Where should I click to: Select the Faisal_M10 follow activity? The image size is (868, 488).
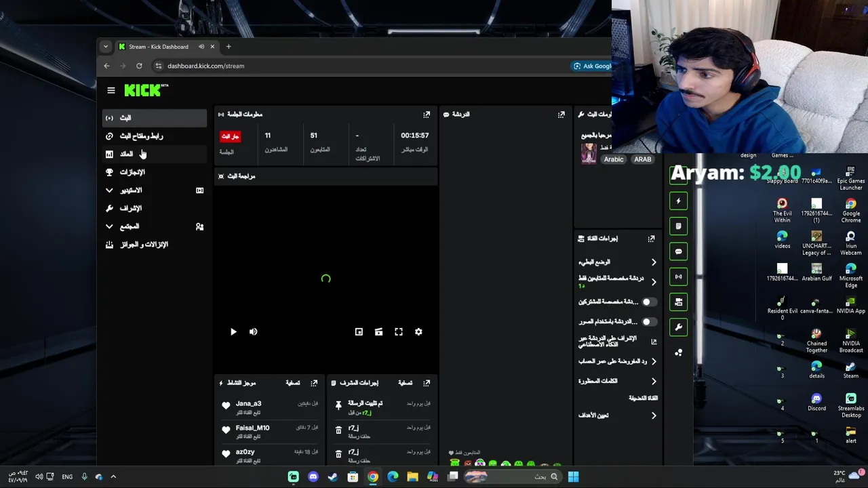tap(270, 431)
